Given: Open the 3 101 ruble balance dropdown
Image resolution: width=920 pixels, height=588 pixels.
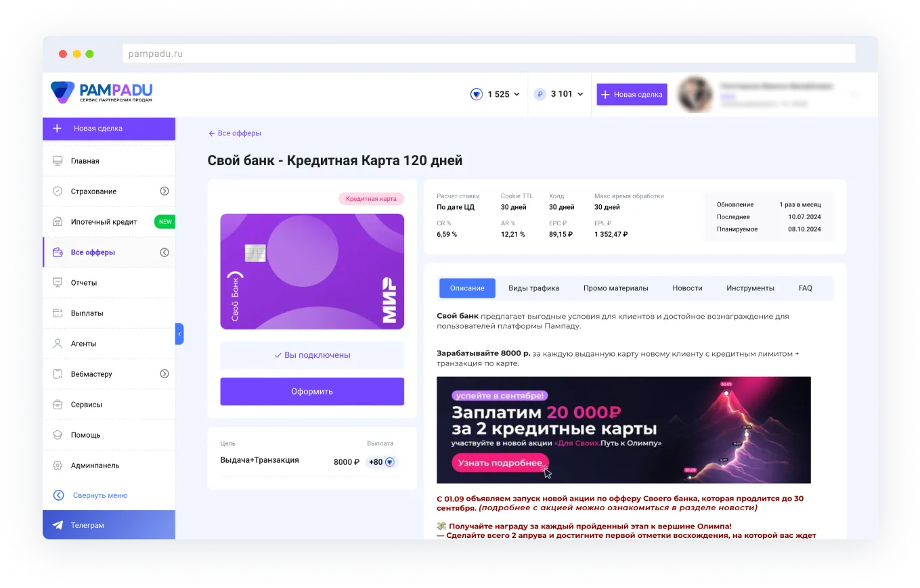Looking at the screenshot, I should coord(559,94).
